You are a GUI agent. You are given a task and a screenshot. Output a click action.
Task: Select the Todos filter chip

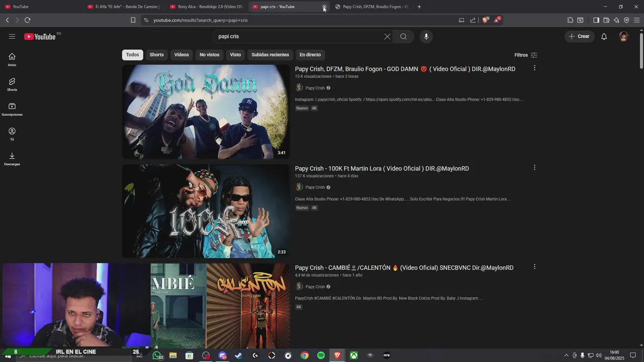click(x=132, y=55)
